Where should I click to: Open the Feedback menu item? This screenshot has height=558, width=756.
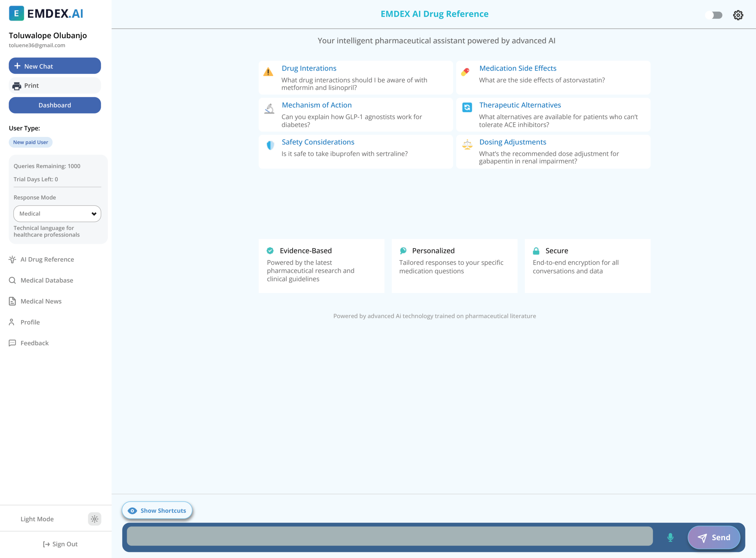[35, 343]
